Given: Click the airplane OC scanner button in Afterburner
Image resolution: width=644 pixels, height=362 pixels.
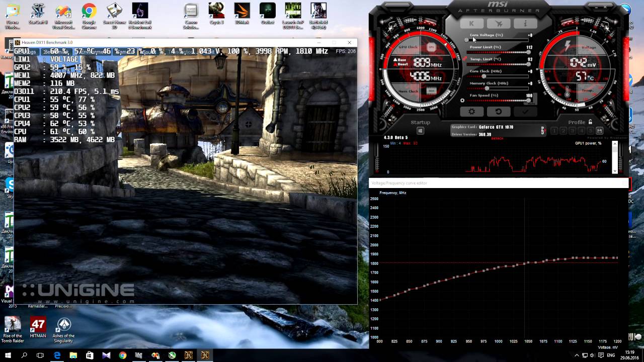Looking at the screenshot, I should click(499, 24).
